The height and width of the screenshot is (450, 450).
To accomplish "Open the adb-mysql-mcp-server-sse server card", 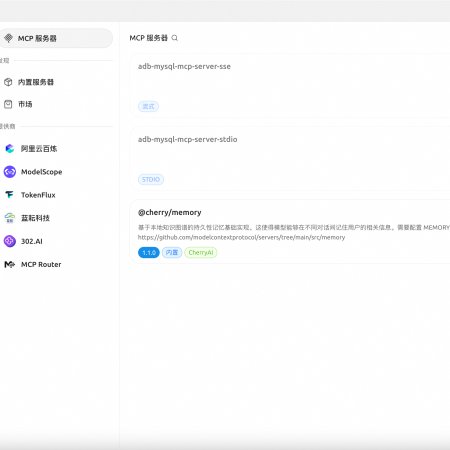I will (x=290, y=86).
